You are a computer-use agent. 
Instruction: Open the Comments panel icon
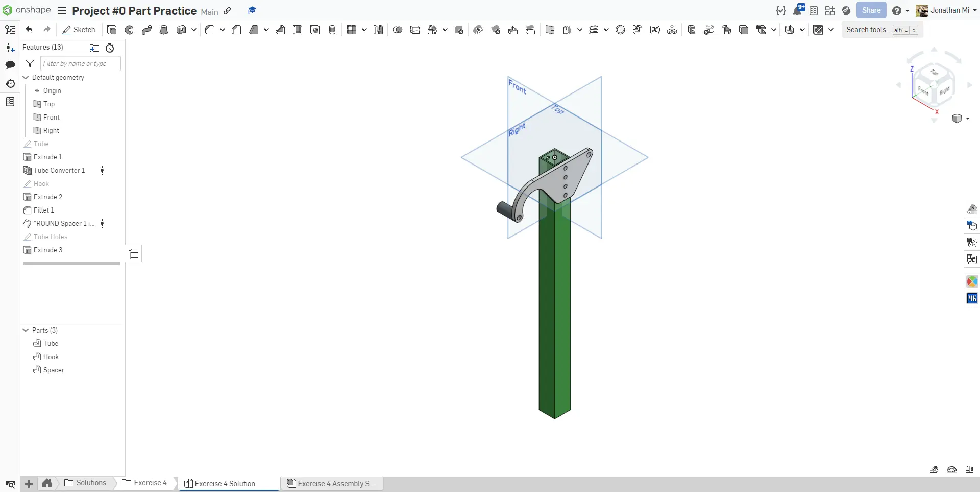point(10,65)
